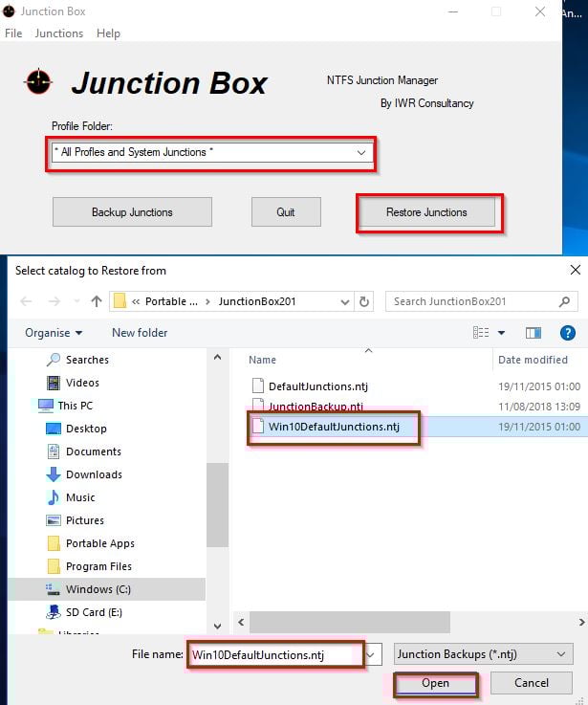This screenshot has height=705, width=588.
Task: Change the file view layout icon
Action: (481, 333)
